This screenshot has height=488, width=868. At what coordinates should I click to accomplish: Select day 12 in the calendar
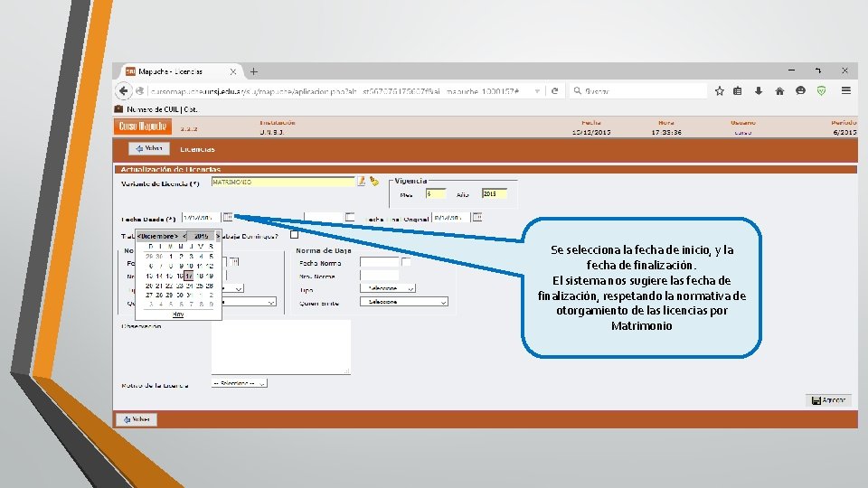210,266
